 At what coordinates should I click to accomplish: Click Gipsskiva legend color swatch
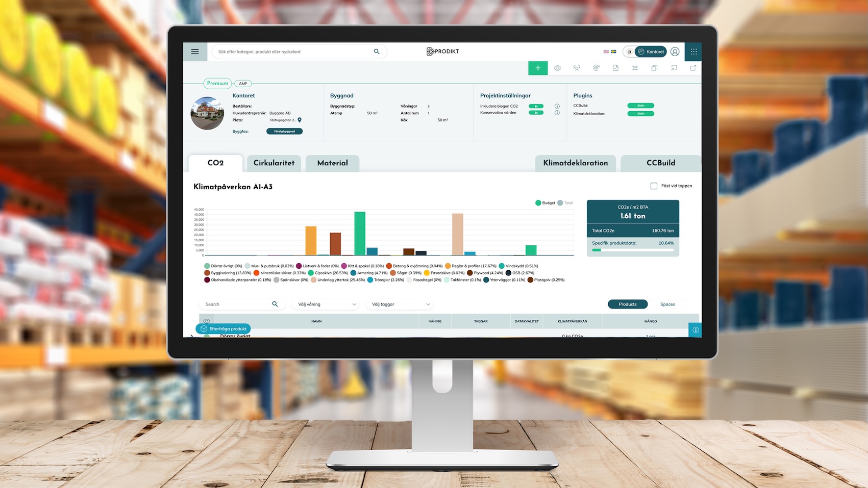pyautogui.click(x=311, y=273)
